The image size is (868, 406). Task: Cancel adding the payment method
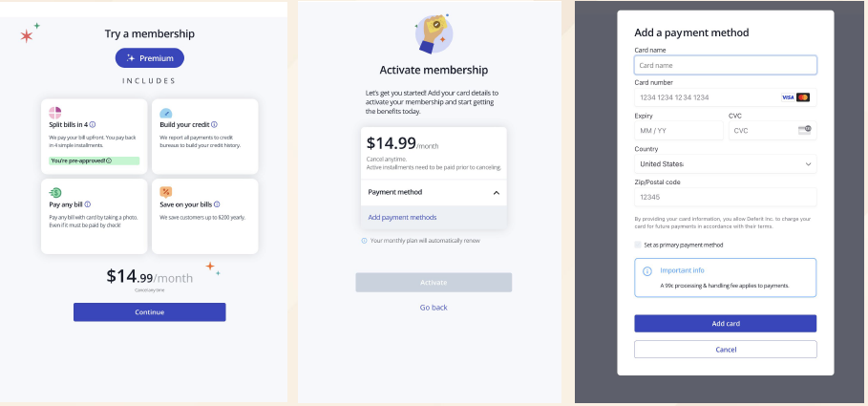click(x=725, y=350)
